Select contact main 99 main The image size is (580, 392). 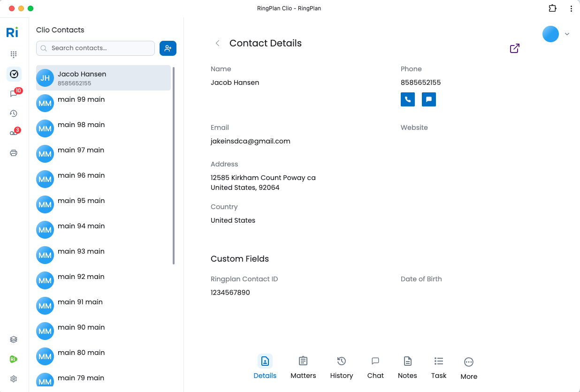pyautogui.click(x=103, y=103)
